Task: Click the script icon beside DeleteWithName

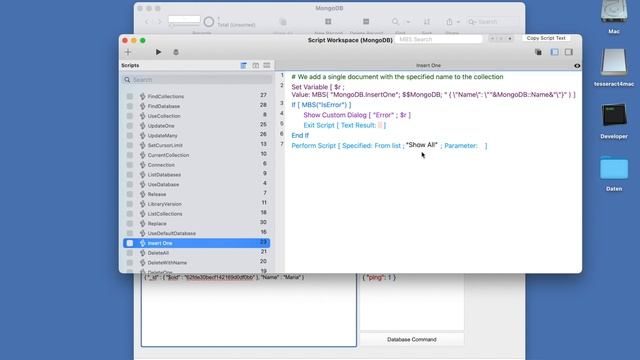Action: tap(142, 263)
